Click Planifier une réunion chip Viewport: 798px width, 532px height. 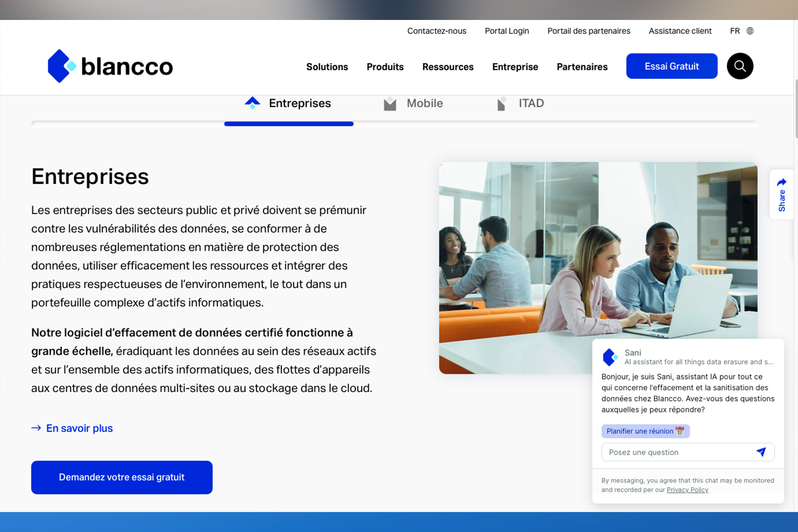click(x=645, y=431)
